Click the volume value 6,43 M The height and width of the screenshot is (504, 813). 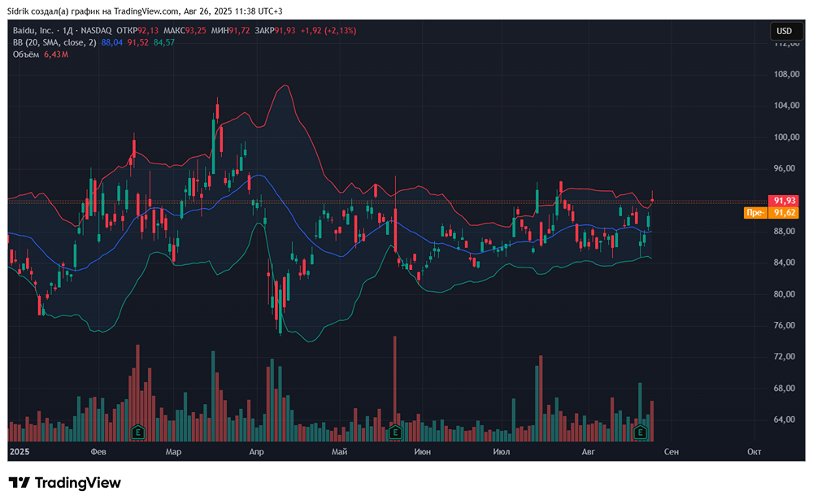pyautogui.click(x=56, y=54)
